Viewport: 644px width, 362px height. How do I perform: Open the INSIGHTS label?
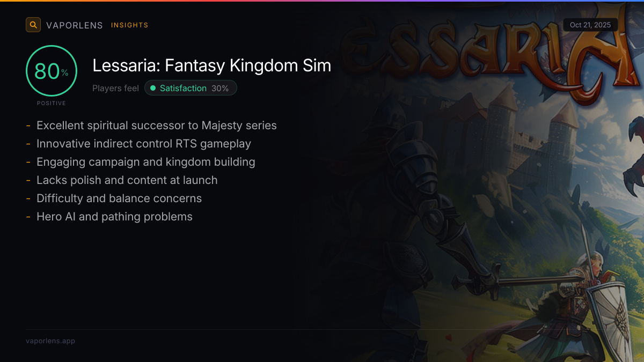[x=129, y=25]
